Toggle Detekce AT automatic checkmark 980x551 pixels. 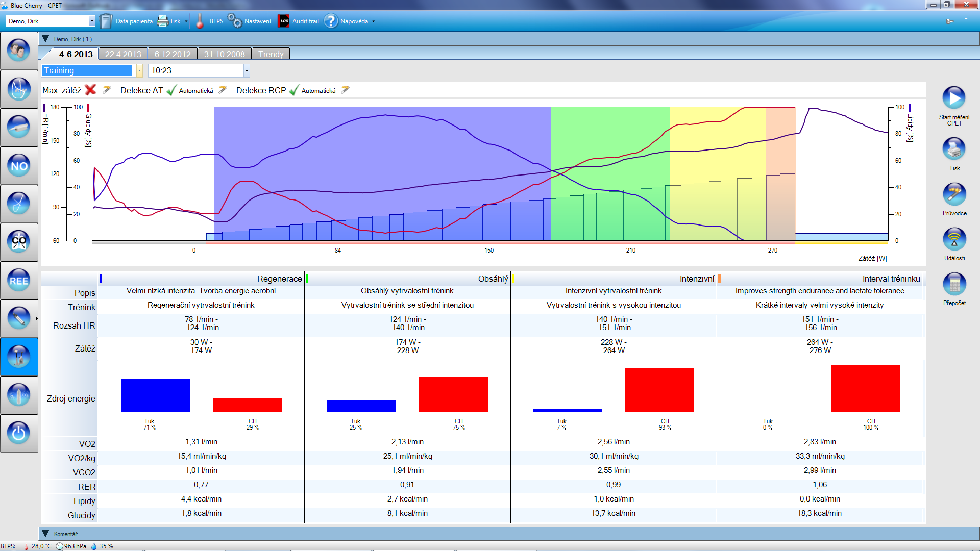(x=171, y=90)
